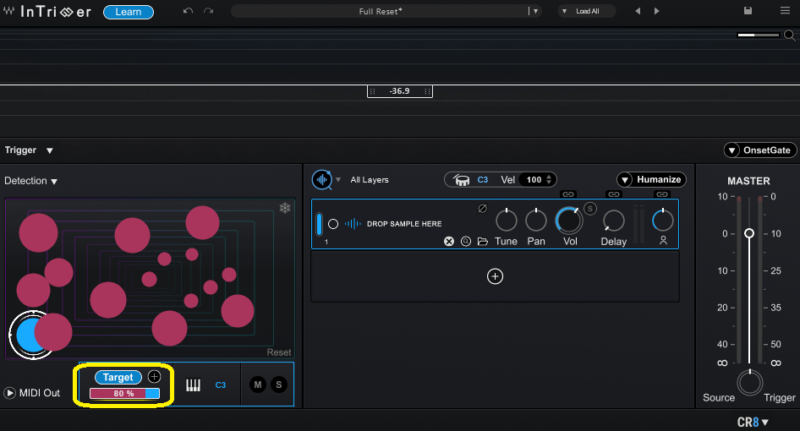
Task: Click the 80% target sensitivity slider
Action: coord(124,394)
